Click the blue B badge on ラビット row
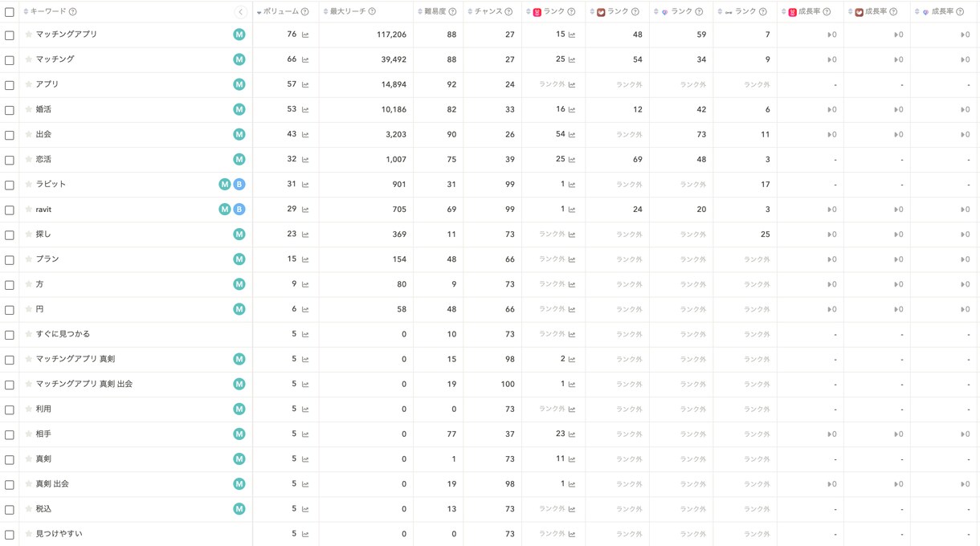980x546 pixels. pos(239,185)
